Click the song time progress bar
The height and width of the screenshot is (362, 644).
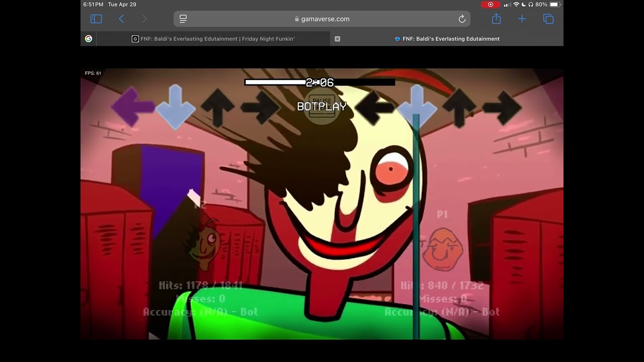pyautogui.click(x=319, y=82)
